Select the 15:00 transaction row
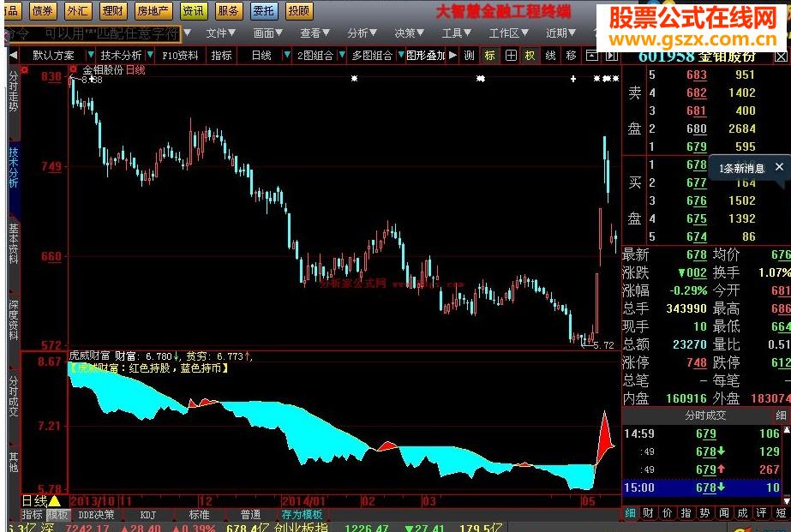The width and height of the screenshot is (791, 532). (x=702, y=487)
